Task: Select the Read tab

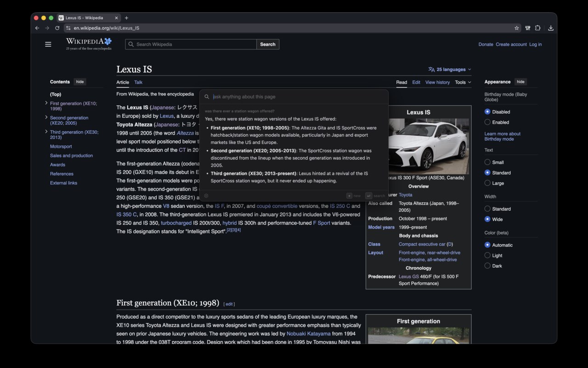Action: tap(401, 82)
